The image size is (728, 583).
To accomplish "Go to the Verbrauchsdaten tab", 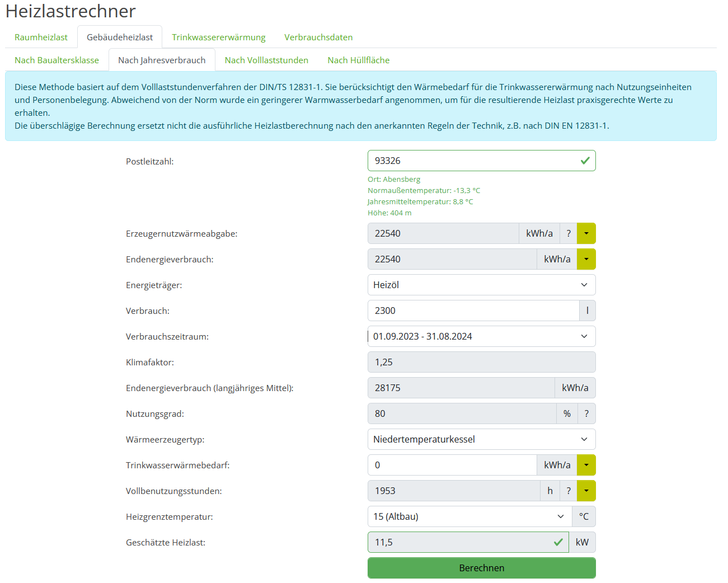I will [x=318, y=37].
